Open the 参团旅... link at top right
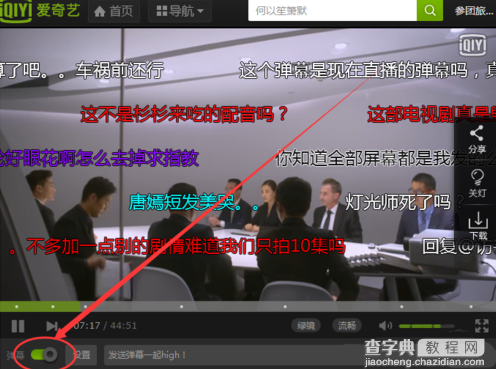 click(474, 11)
